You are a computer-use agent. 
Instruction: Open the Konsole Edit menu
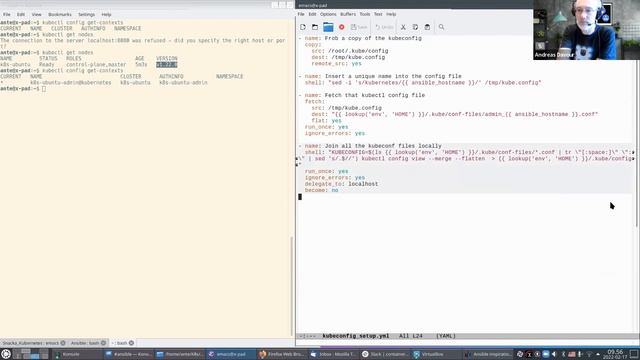pos(21,14)
